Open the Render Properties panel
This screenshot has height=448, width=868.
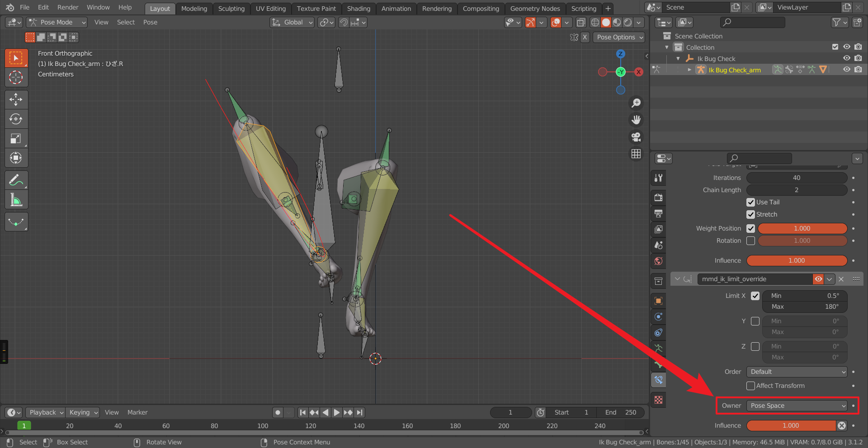tap(658, 197)
